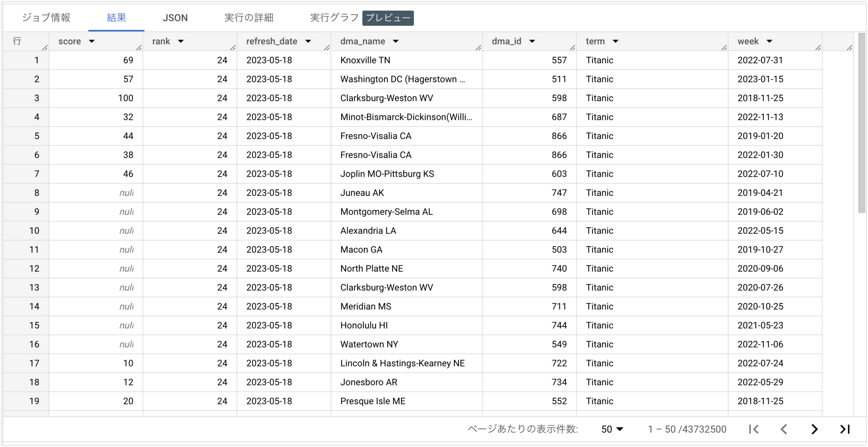The height and width of the screenshot is (447, 868).
Task: Click the score column header label
Action: coord(69,41)
